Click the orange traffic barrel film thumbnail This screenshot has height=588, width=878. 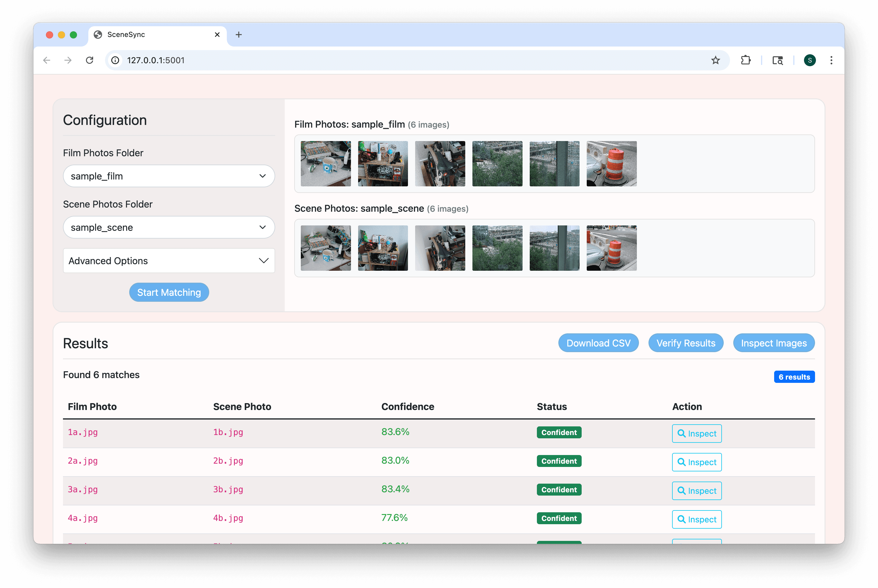pos(611,164)
